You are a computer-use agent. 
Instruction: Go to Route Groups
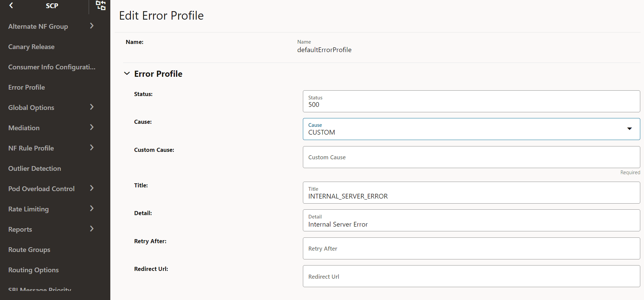point(29,250)
